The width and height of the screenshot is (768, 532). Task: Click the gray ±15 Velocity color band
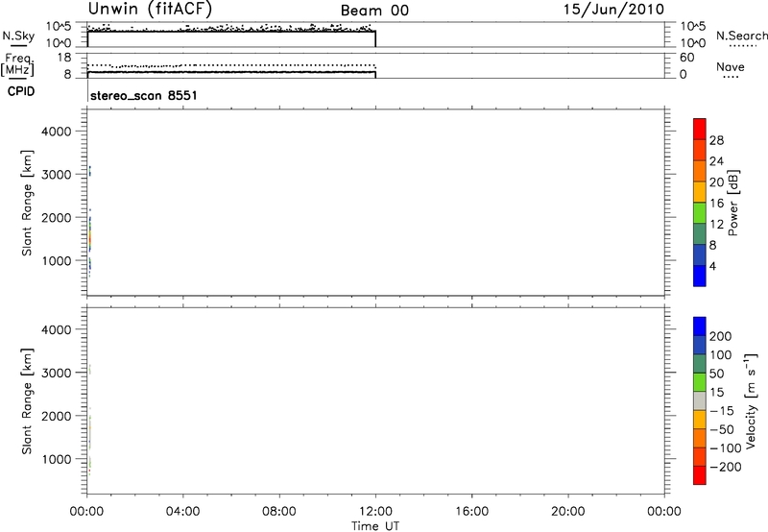coord(700,401)
